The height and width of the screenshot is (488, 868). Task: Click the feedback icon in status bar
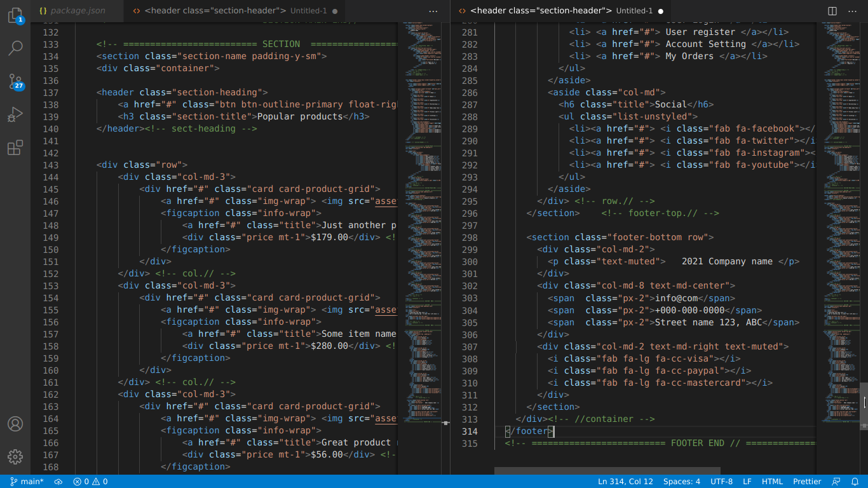836,482
